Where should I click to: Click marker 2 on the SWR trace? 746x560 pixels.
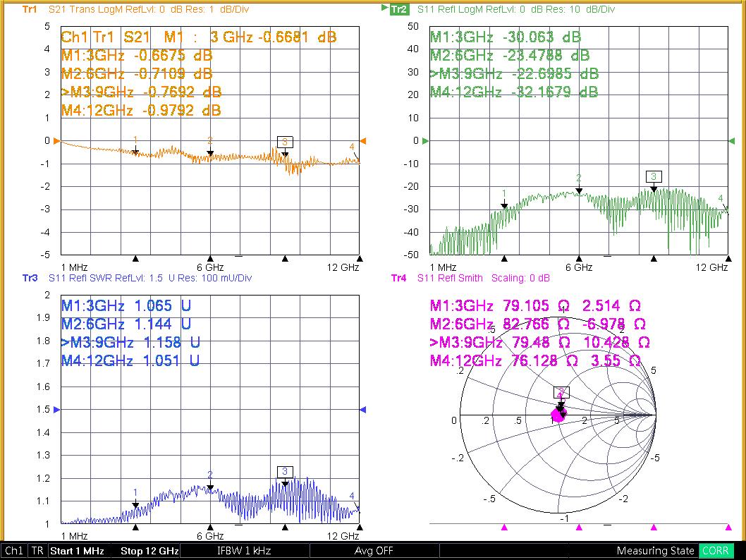(210, 480)
